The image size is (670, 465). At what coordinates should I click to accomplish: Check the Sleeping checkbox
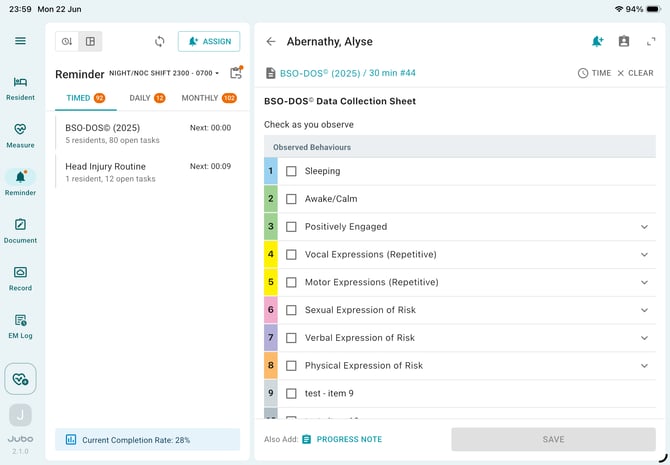click(291, 171)
